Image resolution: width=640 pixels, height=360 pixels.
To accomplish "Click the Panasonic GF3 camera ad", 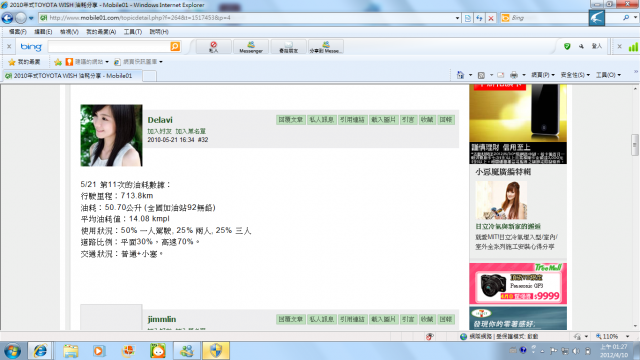I will pos(518,284).
